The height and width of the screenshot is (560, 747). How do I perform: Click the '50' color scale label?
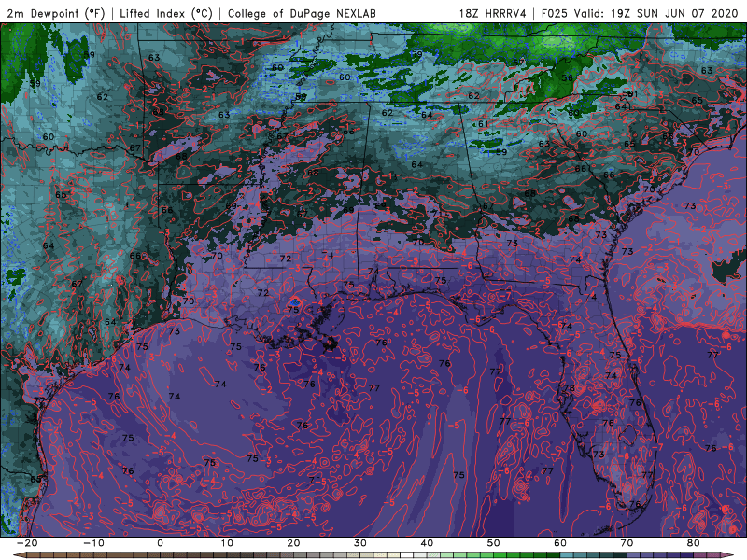coord(494,543)
